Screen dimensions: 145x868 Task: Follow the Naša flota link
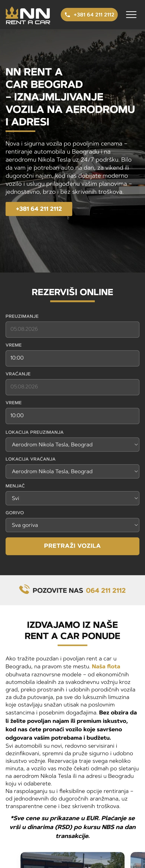pyautogui.click(x=106, y=666)
